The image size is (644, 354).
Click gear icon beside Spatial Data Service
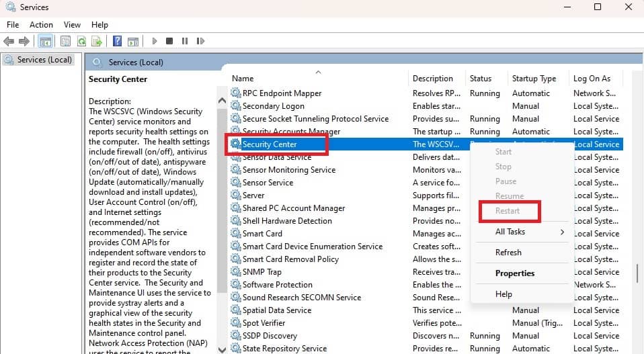236,310
